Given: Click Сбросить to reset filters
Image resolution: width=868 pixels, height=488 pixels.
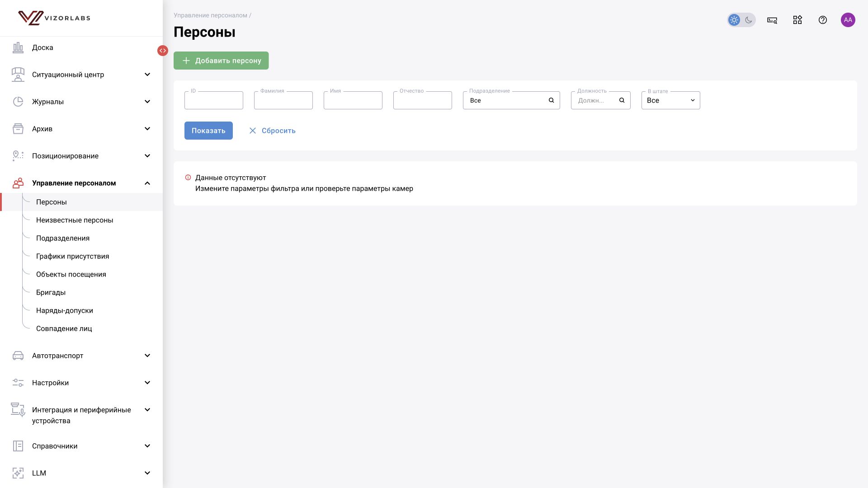Looking at the screenshot, I should point(272,131).
